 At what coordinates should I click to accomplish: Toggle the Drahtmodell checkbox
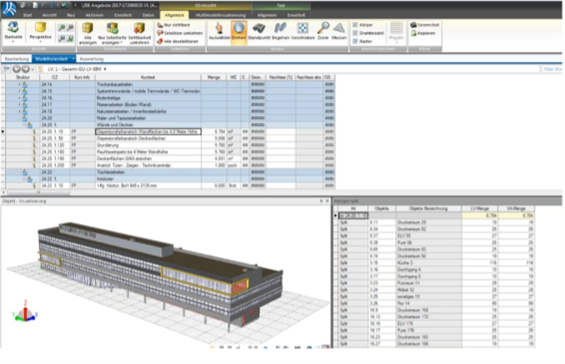point(355,33)
